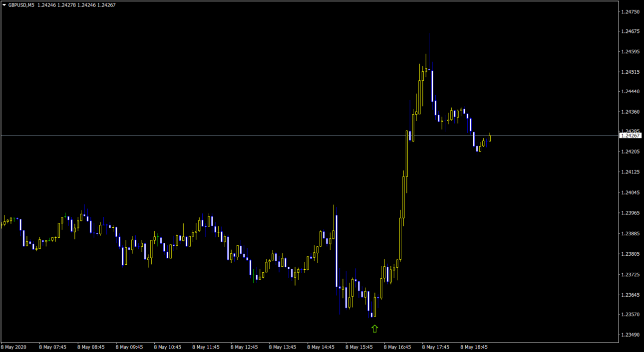Click time axis label 8 May 2020
The height and width of the screenshot is (352, 644).
point(13,347)
